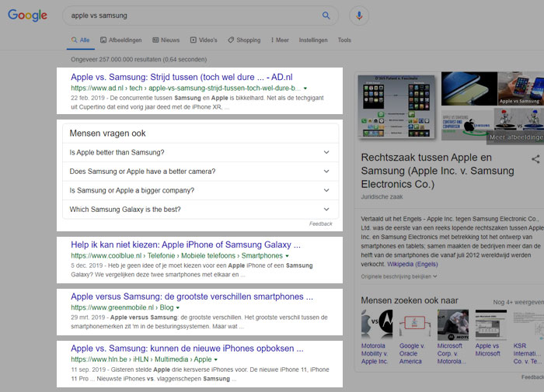
Task: Click Meer afbeeldingen overlay
Action: pos(516,137)
